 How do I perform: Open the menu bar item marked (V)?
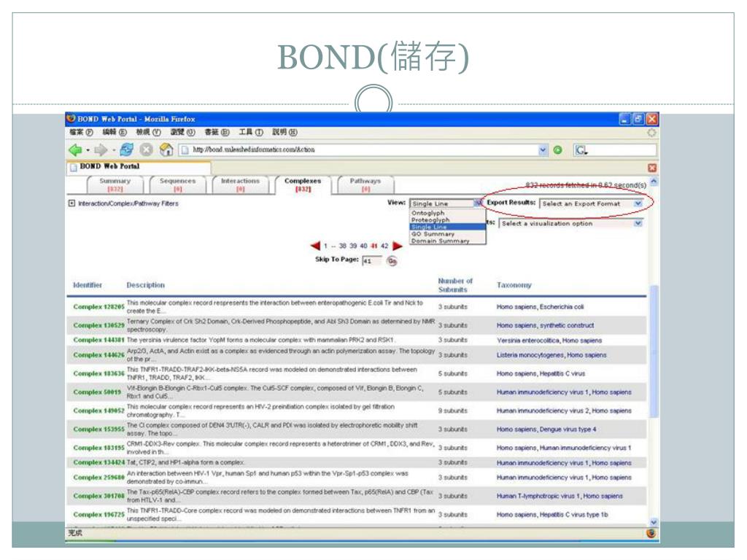[x=149, y=133]
